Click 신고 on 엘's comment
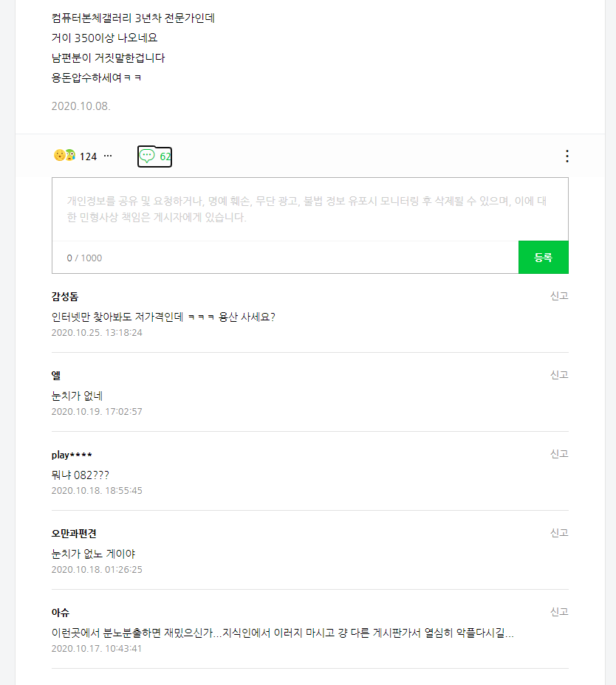The width and height of the screenshot is (616, 685). point(559,375)
